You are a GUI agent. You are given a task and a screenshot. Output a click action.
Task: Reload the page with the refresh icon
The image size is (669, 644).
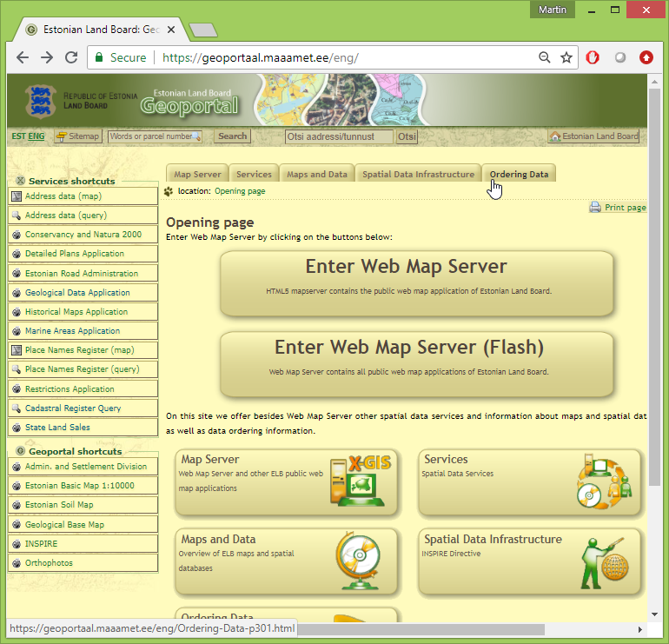tap(71, 57)
